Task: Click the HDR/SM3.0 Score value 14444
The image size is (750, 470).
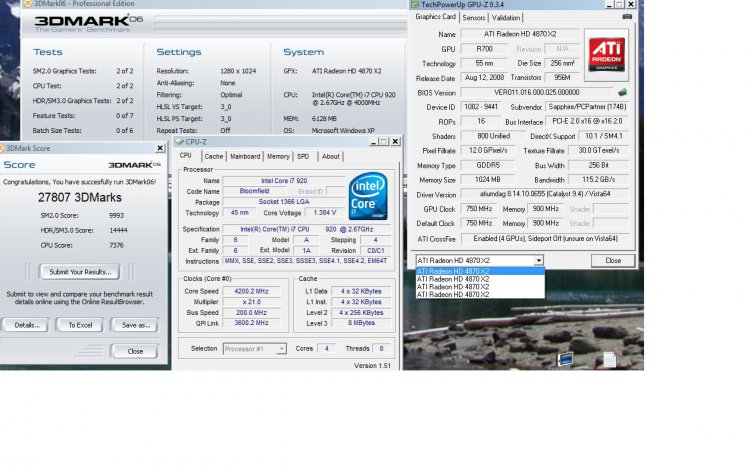Action: point(118,230)
